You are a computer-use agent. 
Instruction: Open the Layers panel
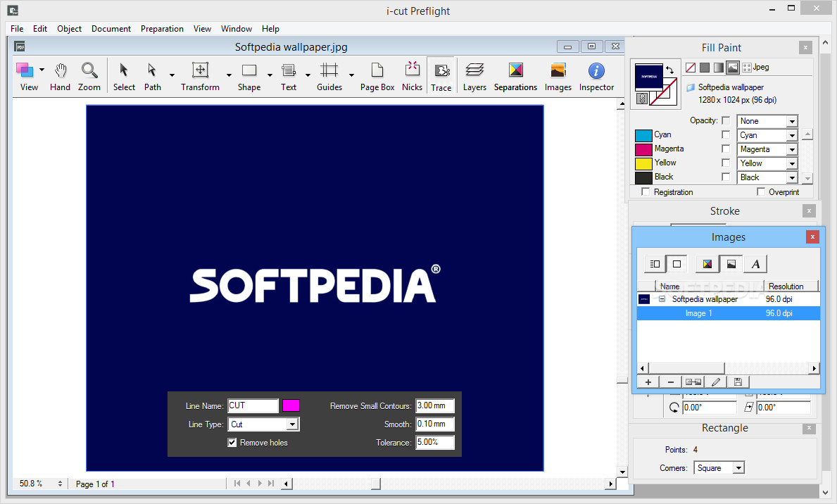click(x=474, y=76)
